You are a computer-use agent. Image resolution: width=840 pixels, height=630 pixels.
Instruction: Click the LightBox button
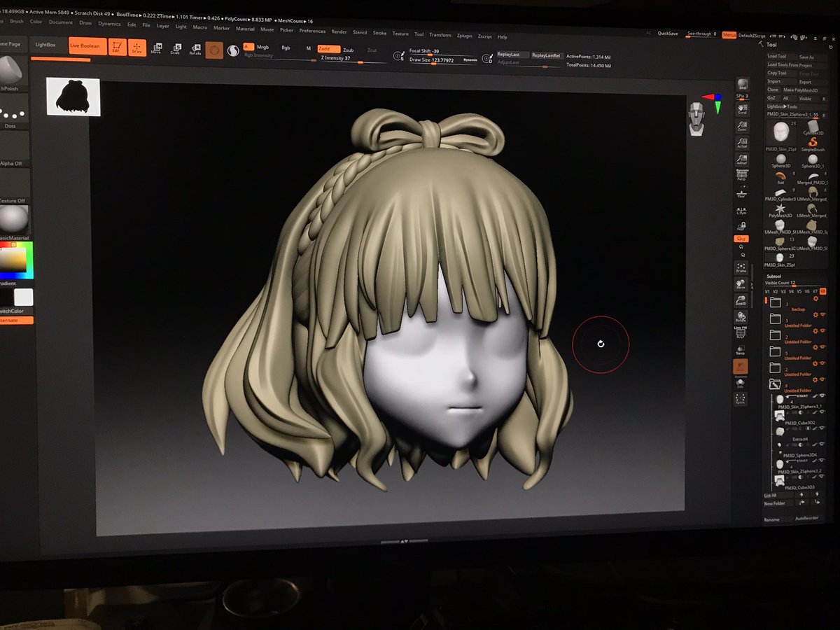tap(45, 44)
